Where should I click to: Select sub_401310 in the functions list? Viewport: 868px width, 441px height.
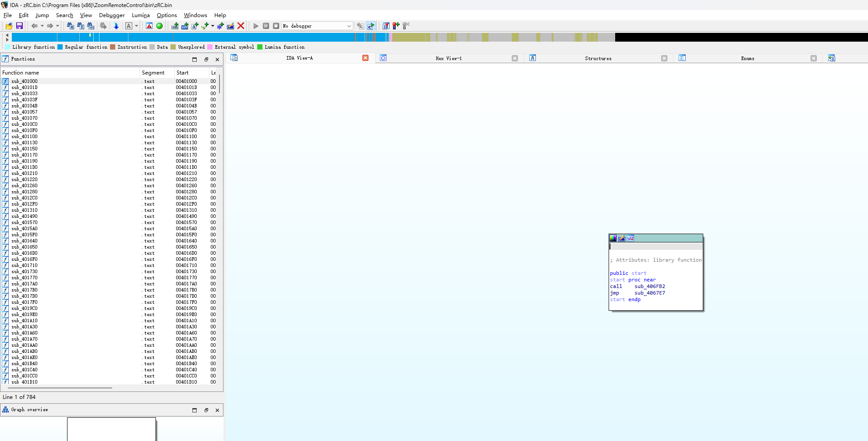pos(25,210)
